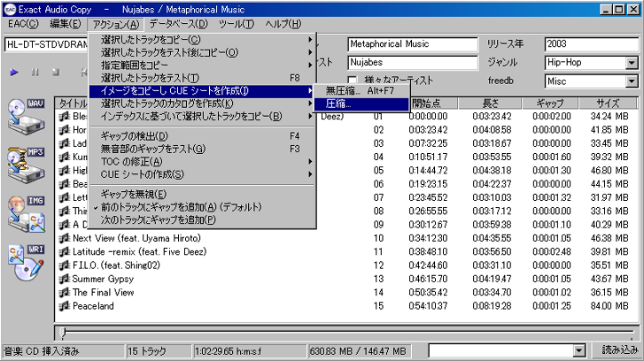Choose Compressed (圧縮...) in the submenu
Viewport: 644px width, 361px height.
point(361,104)
